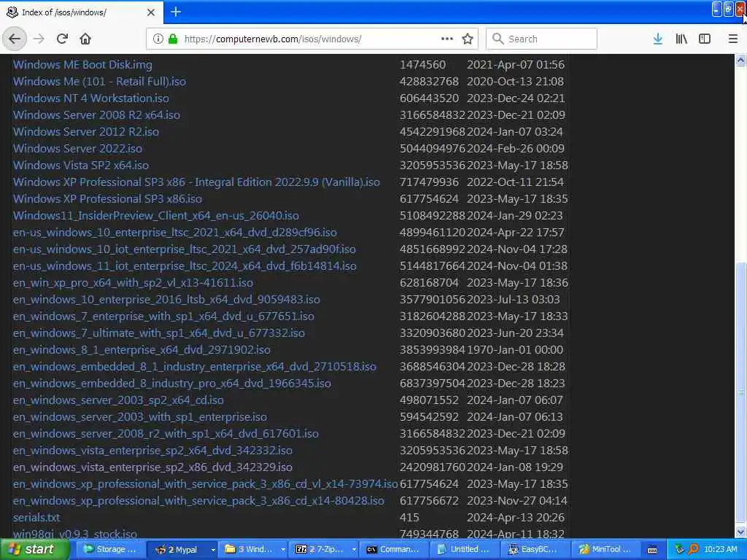Reload the current page
This screenshot has height=560, width=747.
tap(62, 39)
